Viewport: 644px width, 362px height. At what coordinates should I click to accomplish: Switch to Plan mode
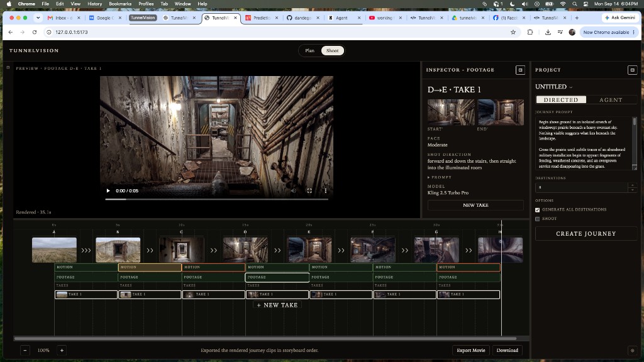click(309, 50)
